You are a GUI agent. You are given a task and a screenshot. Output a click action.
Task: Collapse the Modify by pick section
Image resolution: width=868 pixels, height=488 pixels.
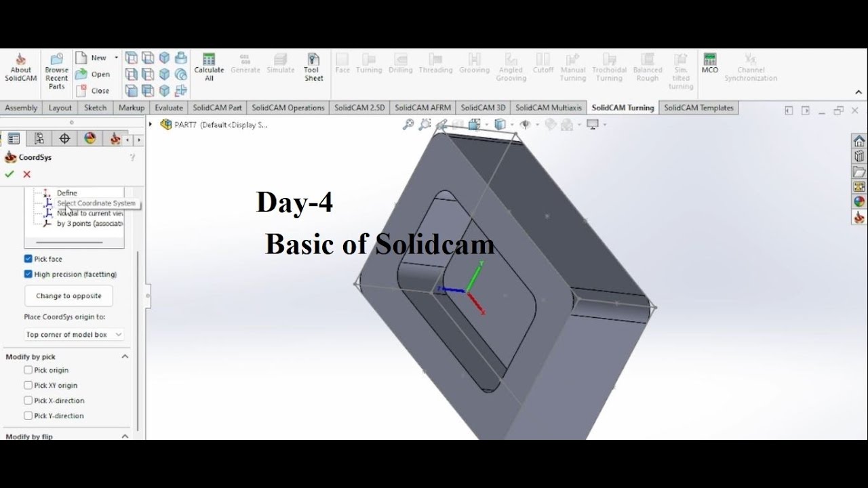pyautogui.click(x=125, y=357)
